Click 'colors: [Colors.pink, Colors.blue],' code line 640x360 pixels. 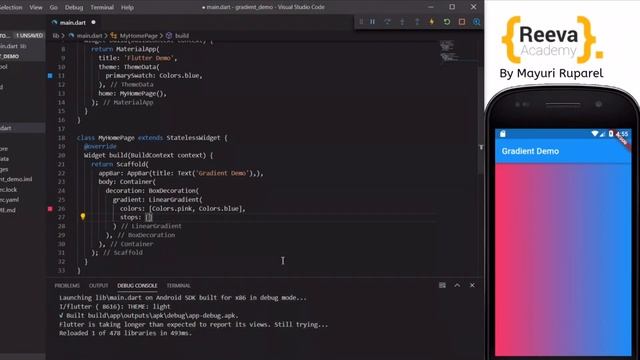pyautogui.click(x=182, y=209)
